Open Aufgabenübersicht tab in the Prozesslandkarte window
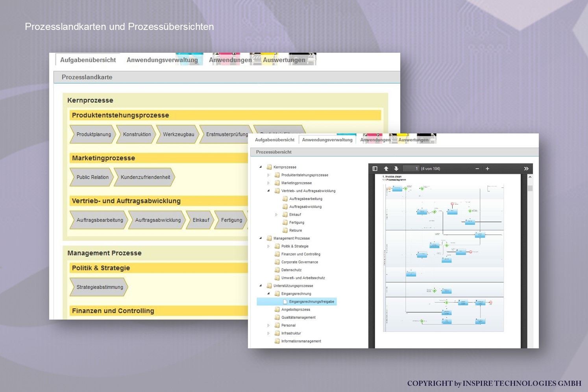This screenshot has height=392, width=588. point(88,60)
